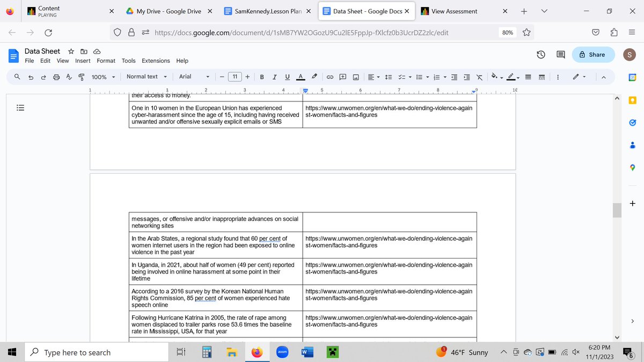
Task: Open the account avatar labeled S
Action: 629,54
